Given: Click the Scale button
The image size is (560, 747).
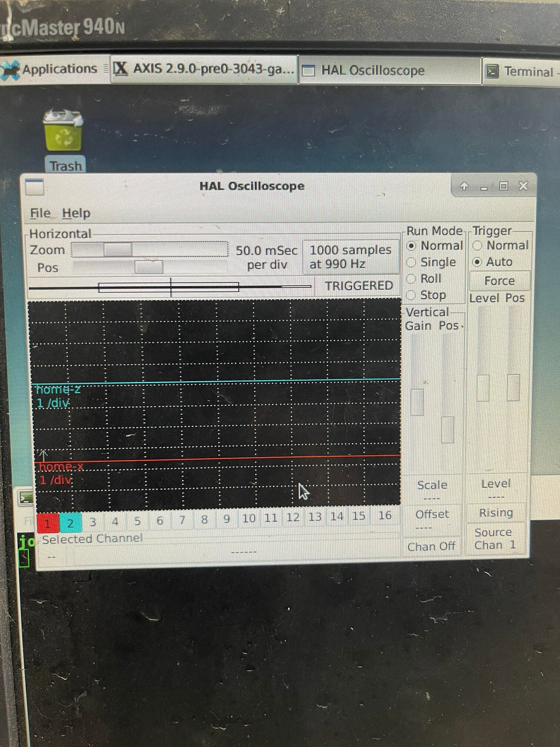Looking at the screenshot, I should (x=432, y=489).
